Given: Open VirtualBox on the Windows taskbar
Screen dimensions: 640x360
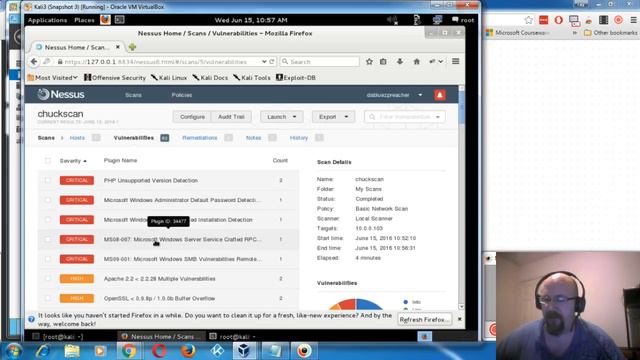Looking at the screenshot, I should 244,351.
